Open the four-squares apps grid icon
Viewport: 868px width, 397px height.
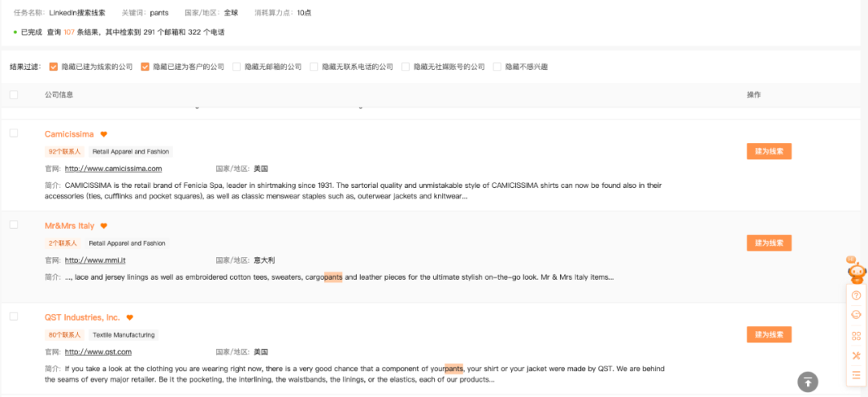[x=857, y=336]
